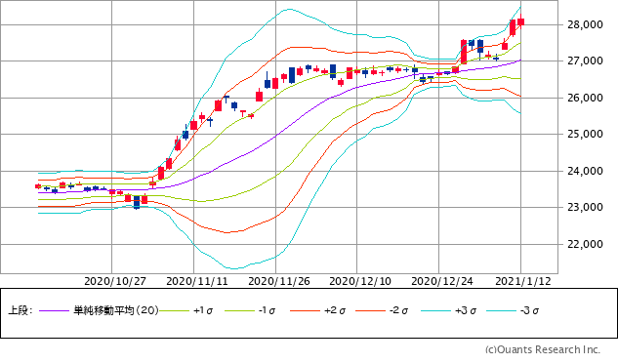Click the 2020/12/24 date label
618x364 pixels.
tap(442, 281)
